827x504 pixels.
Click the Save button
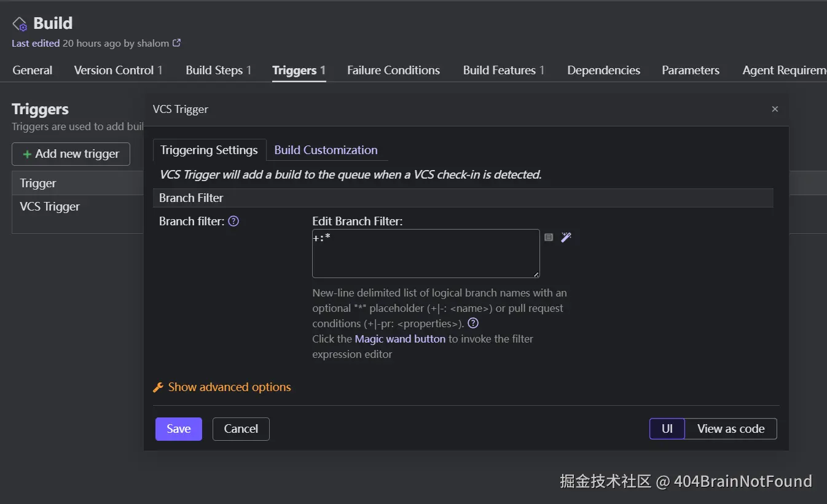pyautogui.click(x=178, y=429)
